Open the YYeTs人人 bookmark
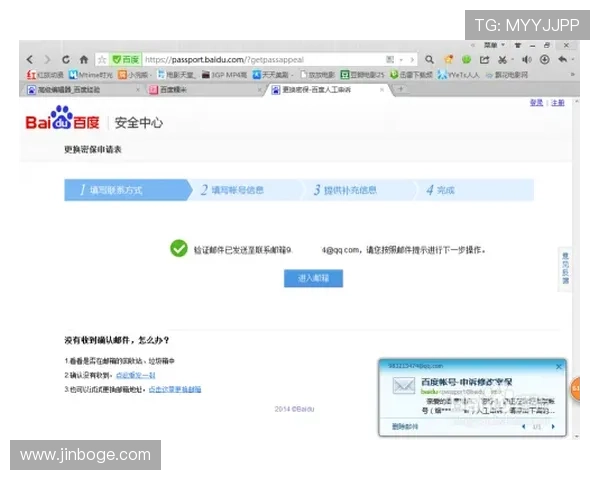The width and height of the screenshot is (600, 480). pos(458,75)
